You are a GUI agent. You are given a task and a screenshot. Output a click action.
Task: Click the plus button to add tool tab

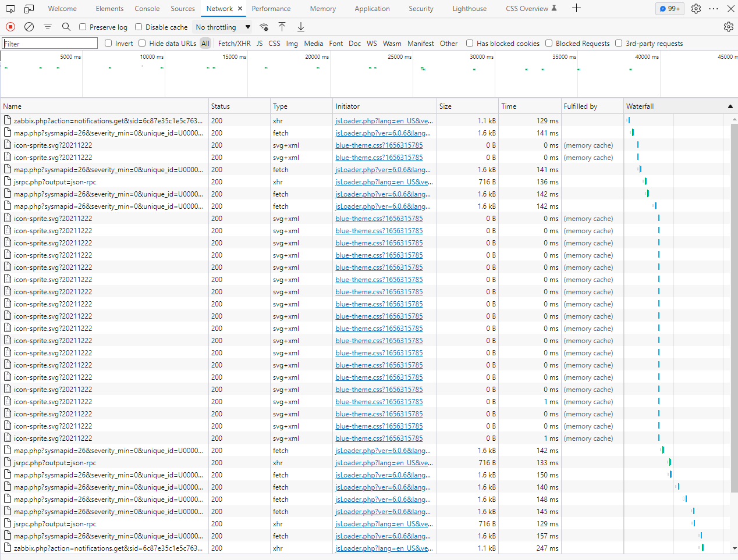tap(576, 8)
